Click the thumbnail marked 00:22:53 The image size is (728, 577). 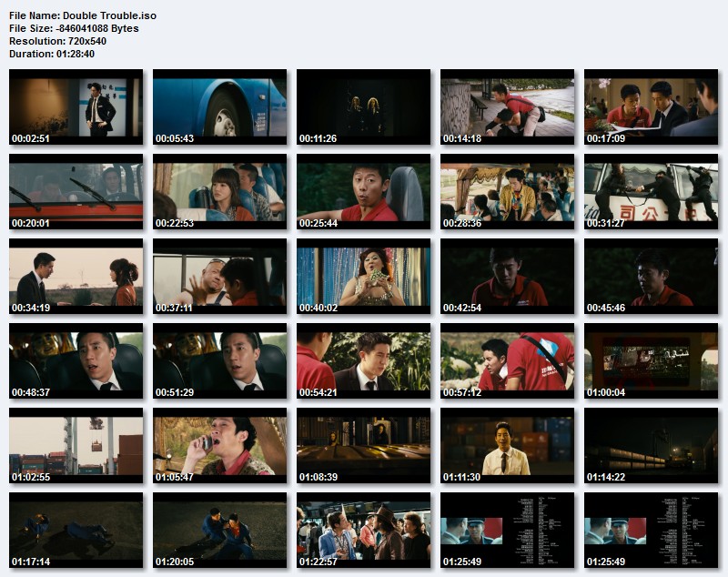click(219, 192)
